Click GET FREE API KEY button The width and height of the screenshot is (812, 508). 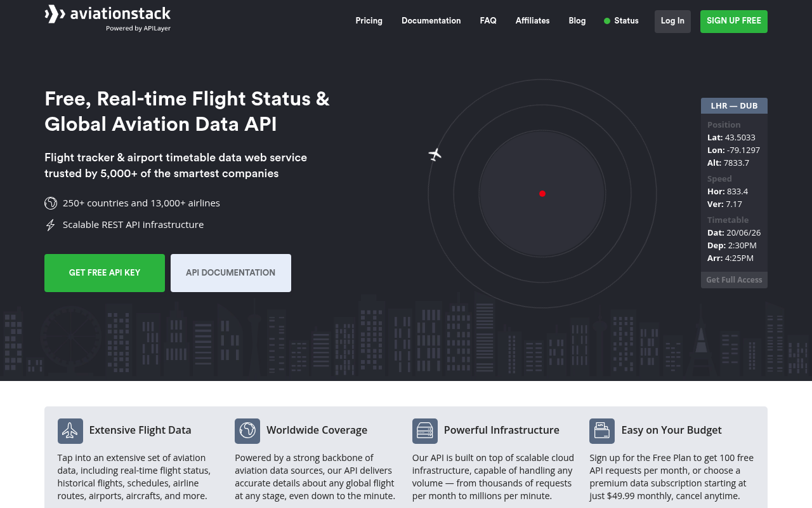pyautogui.click(x=105, y=273)
